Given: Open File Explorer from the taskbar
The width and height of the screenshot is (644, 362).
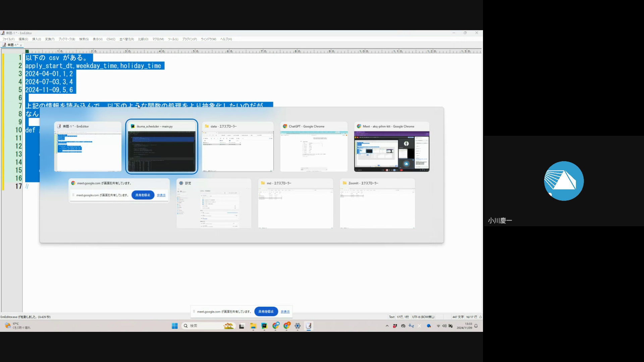Looking at the screenshot, I should click(253, 326).
